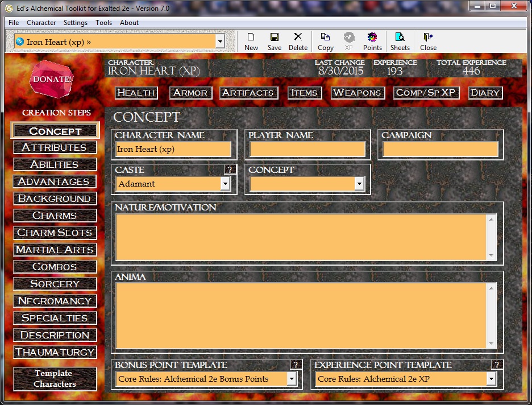Go to the Advantages creation step
Image resolution: width=532 pixels, height=405 pixels.
55,181
